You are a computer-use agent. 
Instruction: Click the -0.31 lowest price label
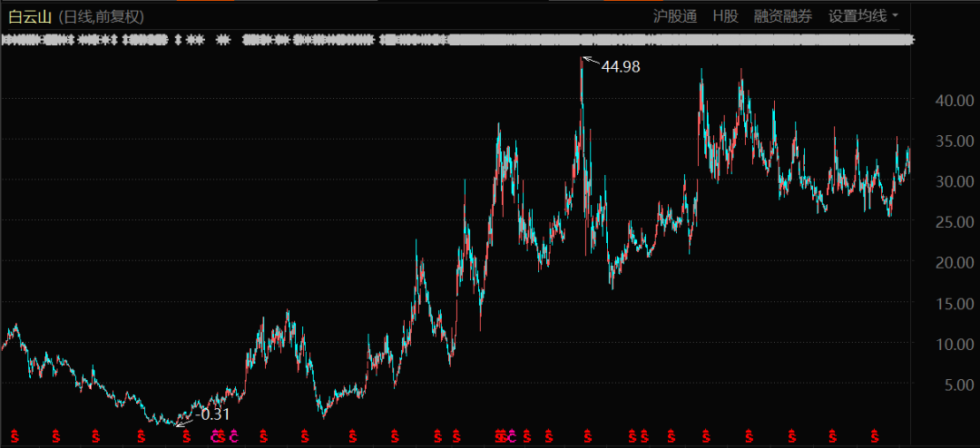214,414
